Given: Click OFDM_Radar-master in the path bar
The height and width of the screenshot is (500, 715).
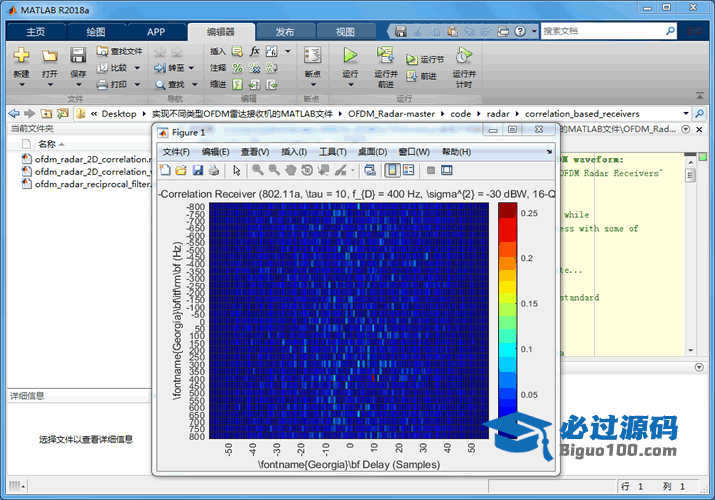Looking at the screenshot, I should click(391, 114).
